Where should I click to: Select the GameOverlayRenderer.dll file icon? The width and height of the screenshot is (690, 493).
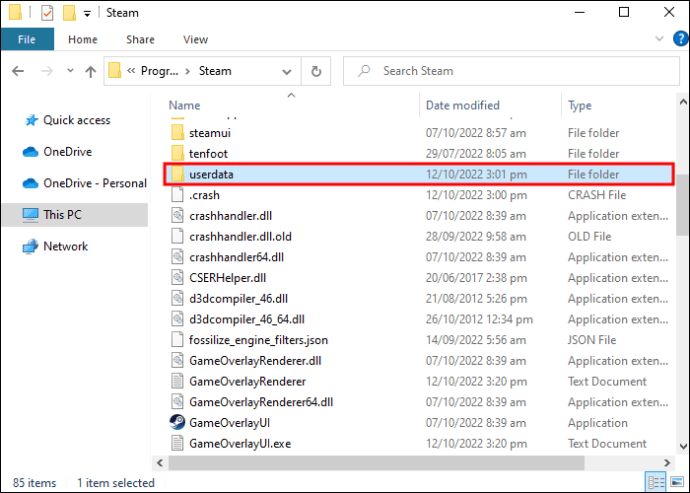pos(177,360)
